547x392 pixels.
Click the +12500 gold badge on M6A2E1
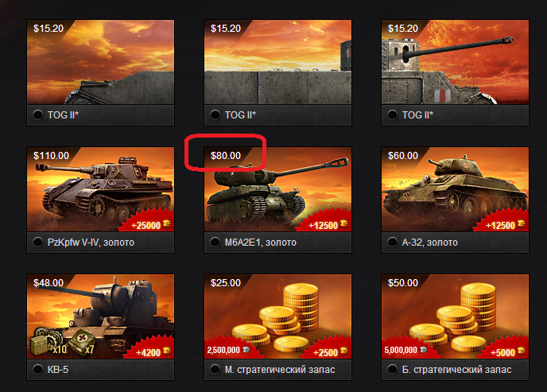[x=325, y=223]
